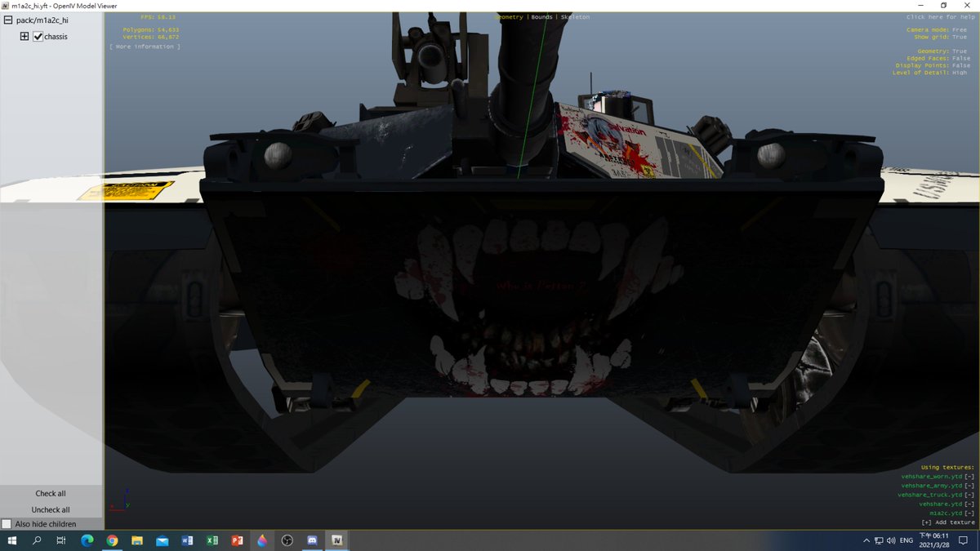The height and width of the screenshot is (551, 980).
Task: Open Google Chrome from taskbar
Action: pos(112,540)
